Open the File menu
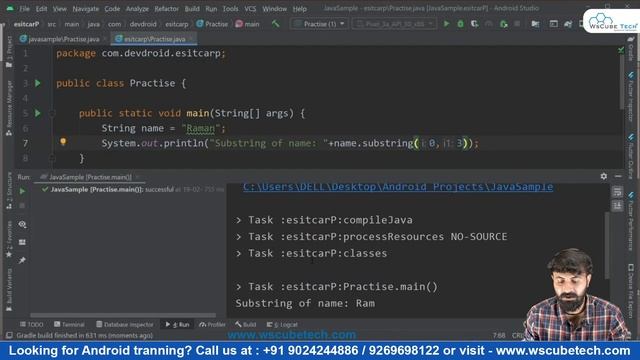Viewport: 640px width, 360px height. click(24, 9)
